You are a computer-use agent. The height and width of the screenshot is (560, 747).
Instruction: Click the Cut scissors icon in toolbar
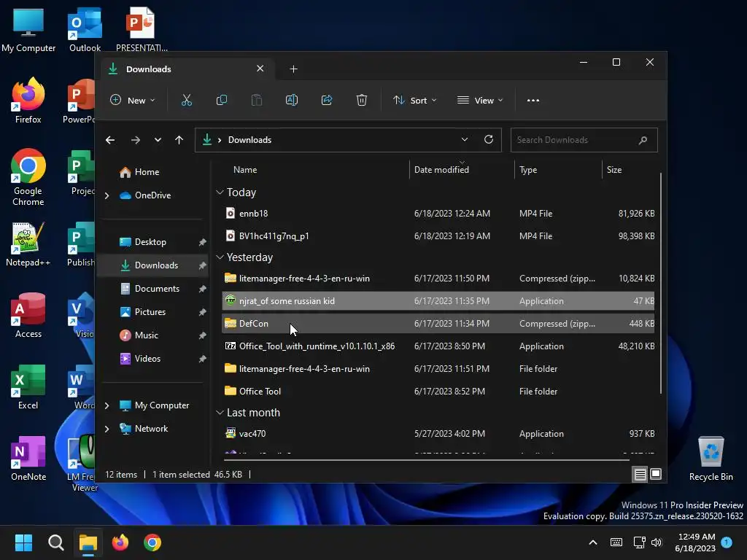pyautogui.click(x=186, y=100)
